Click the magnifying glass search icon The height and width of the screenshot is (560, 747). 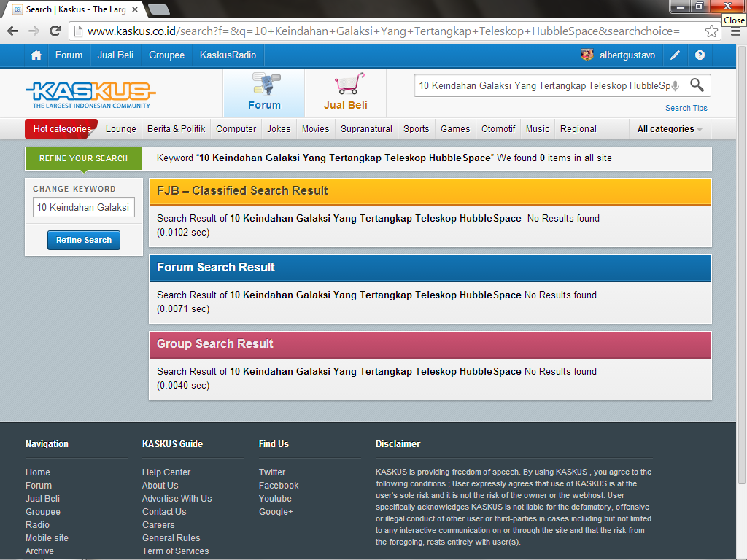[697, 85]
